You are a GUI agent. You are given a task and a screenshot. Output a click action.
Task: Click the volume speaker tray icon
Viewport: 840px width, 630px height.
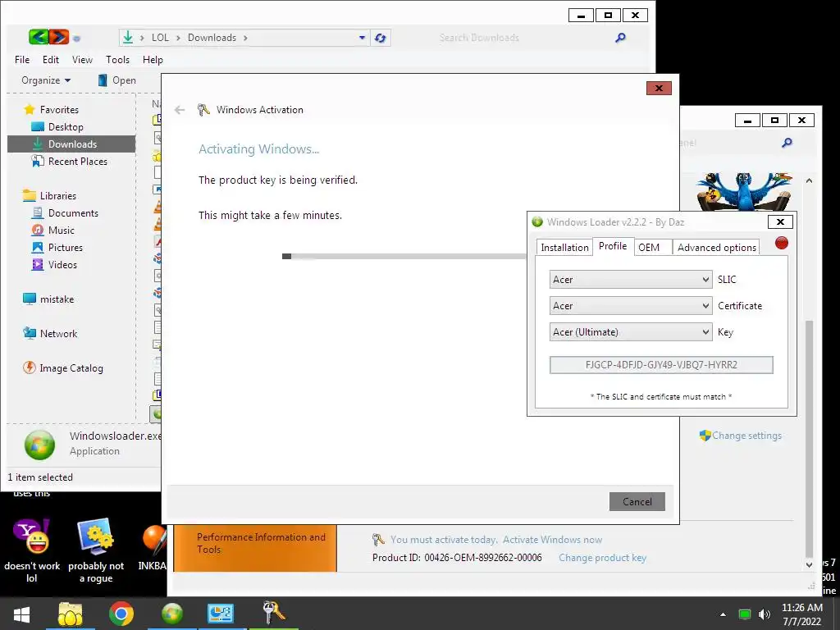(765, 614)
